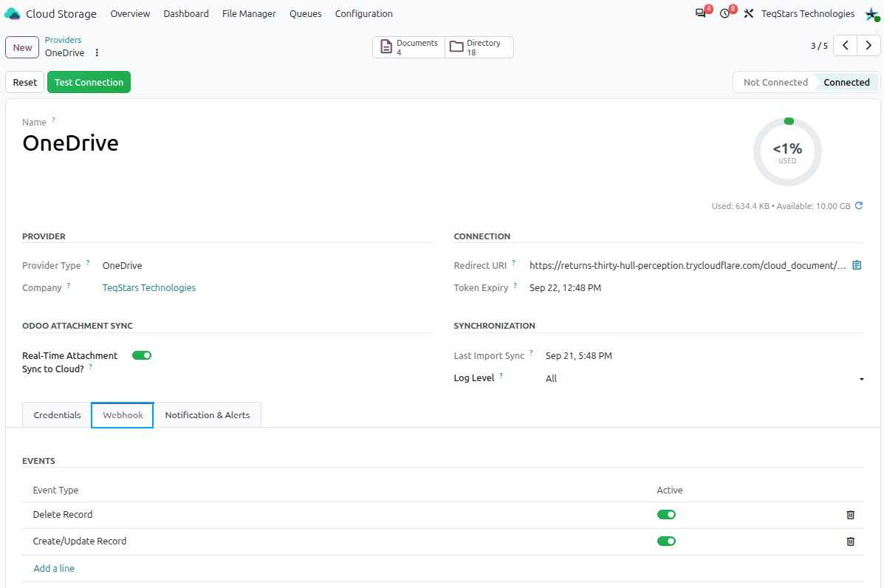Open the OneDrive record actions kebab menu
The height and width of the screenshot is (588, 884).
(97, 52)
